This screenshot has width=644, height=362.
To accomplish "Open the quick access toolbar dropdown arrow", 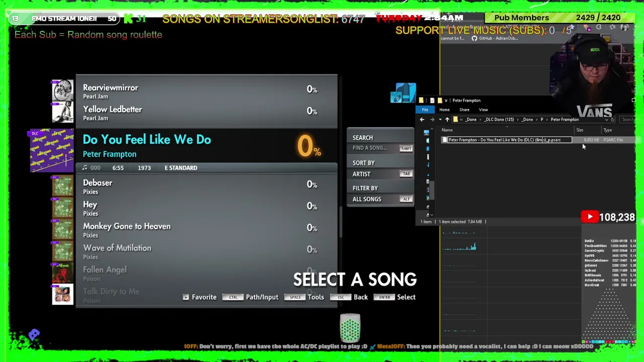I will (x=446, y=101).
